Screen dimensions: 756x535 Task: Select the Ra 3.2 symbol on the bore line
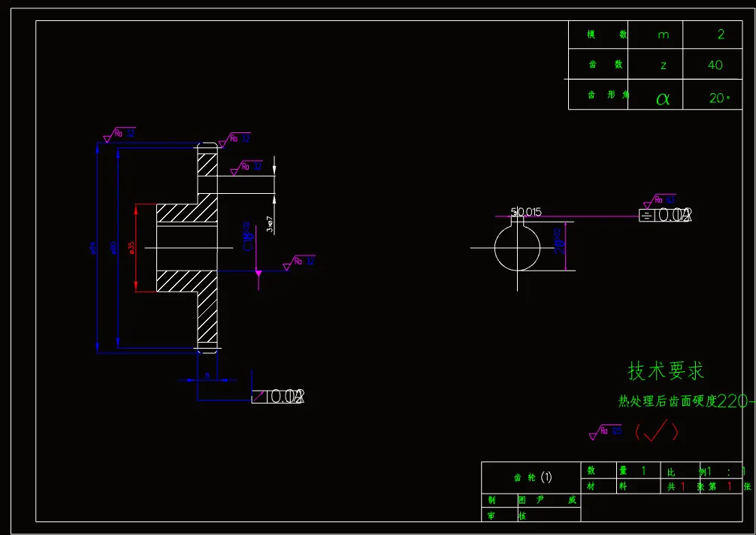click(299, 263)
